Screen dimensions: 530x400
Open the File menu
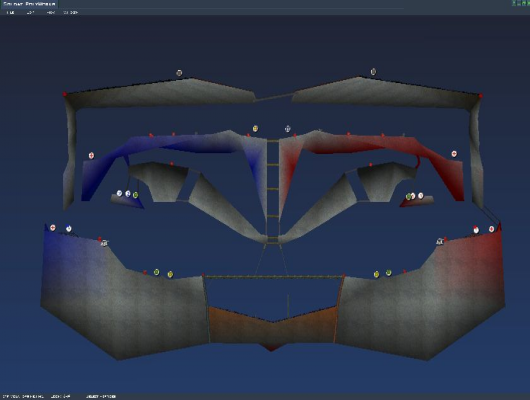tap(10, 13)
